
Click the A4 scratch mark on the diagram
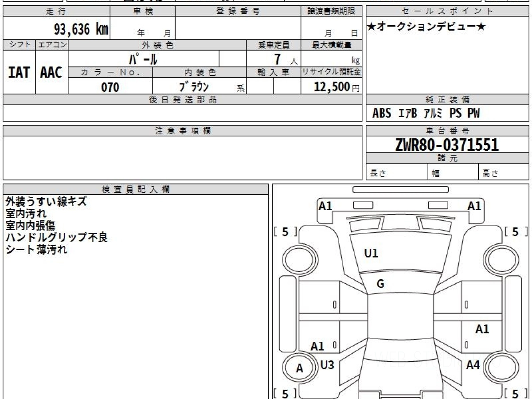[473, 365]
